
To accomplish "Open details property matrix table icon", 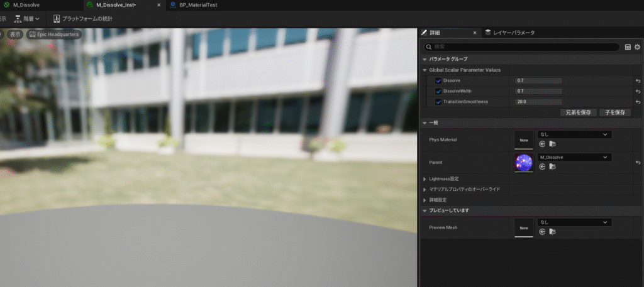I will (x=628, y=47).
